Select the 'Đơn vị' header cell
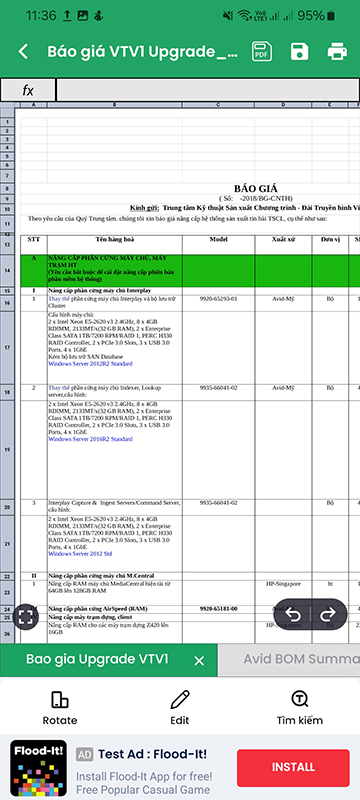 pyautogui.click(x=330, y=244)
